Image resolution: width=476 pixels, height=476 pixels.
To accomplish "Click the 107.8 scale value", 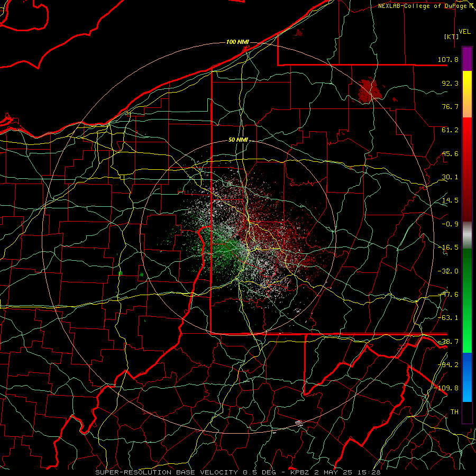I will [x=448, y=59].
